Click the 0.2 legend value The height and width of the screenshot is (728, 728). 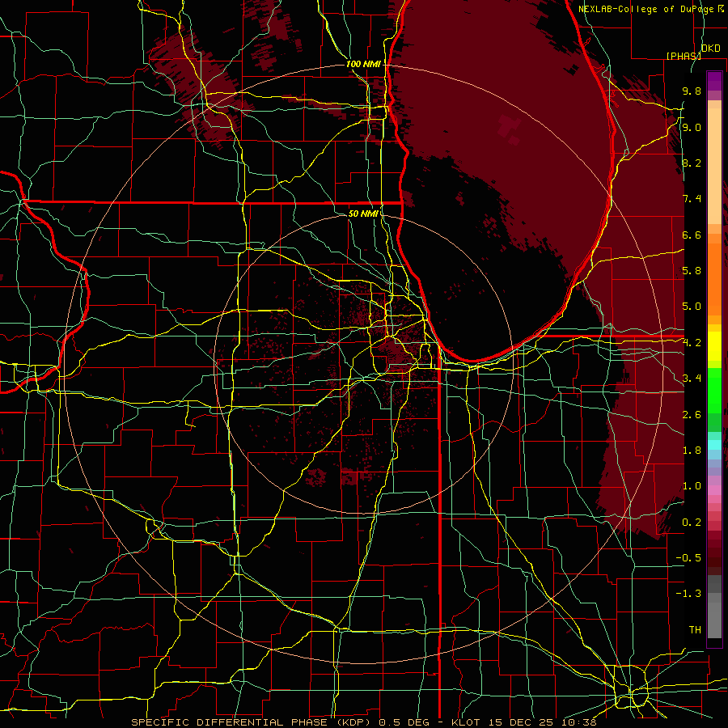(x=692, y=523)
